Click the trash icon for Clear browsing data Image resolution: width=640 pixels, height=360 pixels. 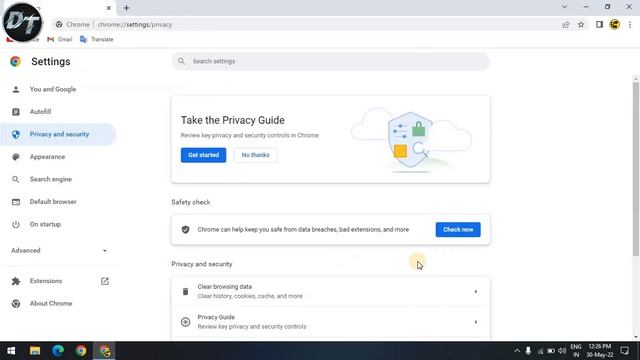185,291
